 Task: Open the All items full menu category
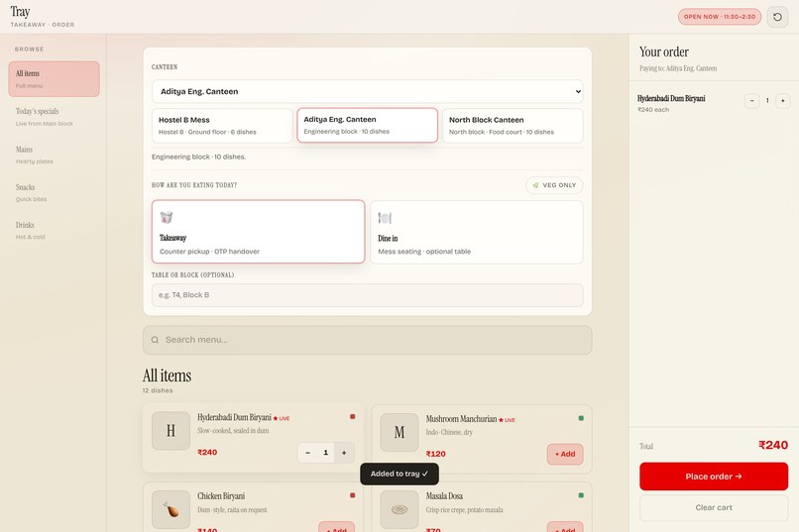coord(54,79)
